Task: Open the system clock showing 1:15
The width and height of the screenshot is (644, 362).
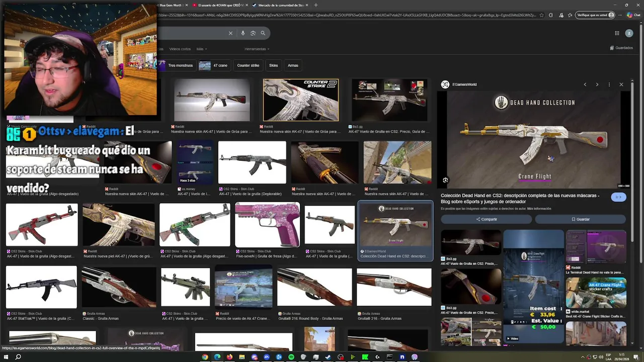Action: pyautogui.click(x=622, y=357)
